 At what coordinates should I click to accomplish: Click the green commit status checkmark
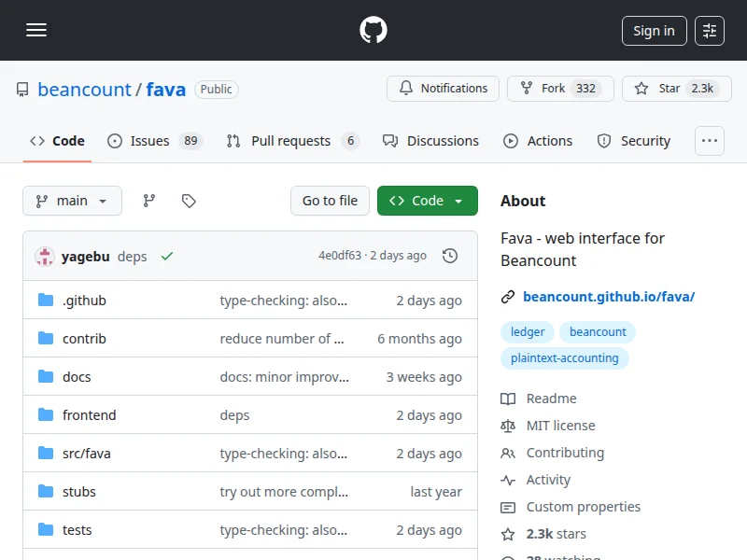click(x=167, y=256)
